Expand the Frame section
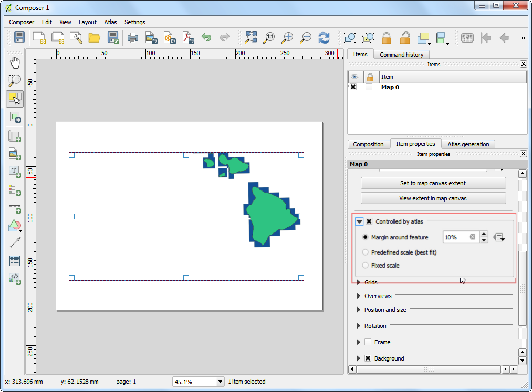532x392 pixels. click(x=358, y=342)
